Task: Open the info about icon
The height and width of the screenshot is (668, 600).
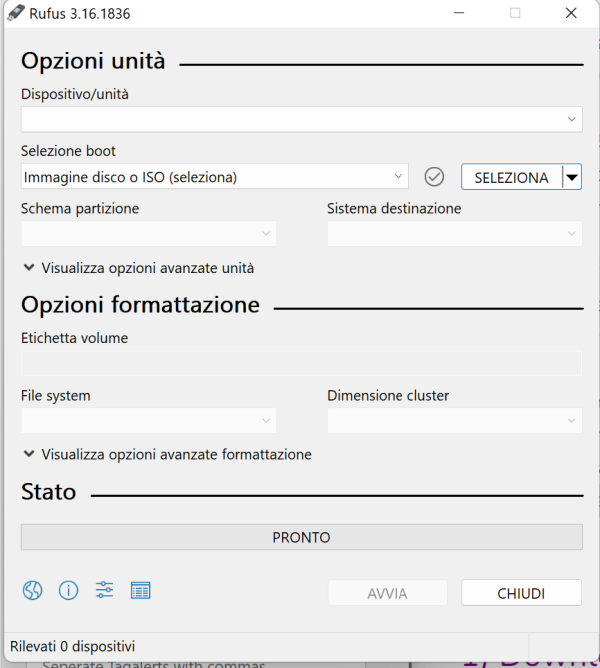Action: [68, 590]
